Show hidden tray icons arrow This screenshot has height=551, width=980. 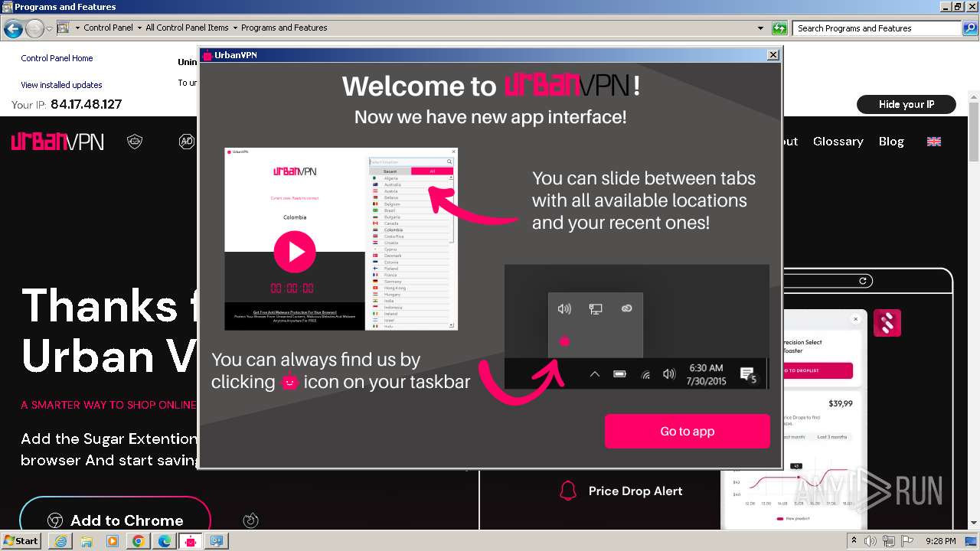point(854,540)
